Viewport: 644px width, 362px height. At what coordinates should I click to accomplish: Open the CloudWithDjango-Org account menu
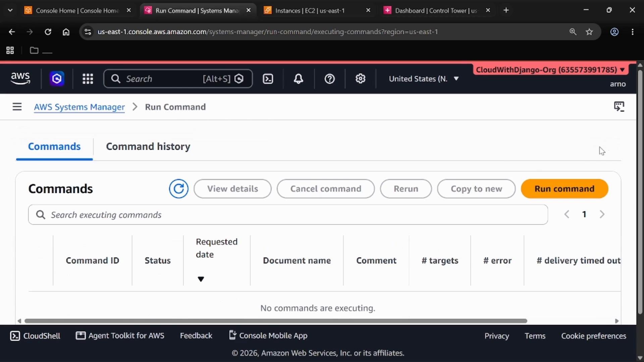tap(550, 70)
